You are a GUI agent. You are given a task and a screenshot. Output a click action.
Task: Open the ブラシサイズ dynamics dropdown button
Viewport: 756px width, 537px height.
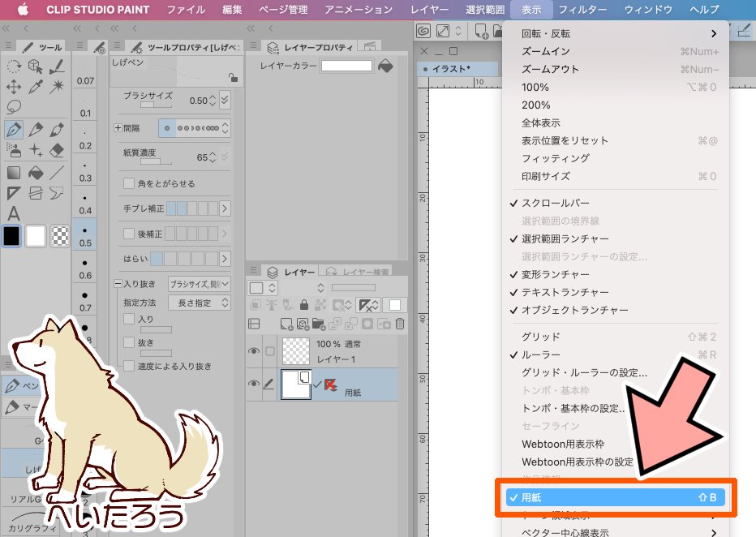(x=225, y=100)
